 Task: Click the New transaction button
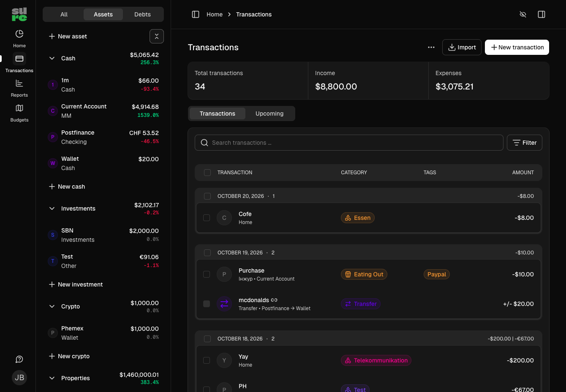coord(517,47)
